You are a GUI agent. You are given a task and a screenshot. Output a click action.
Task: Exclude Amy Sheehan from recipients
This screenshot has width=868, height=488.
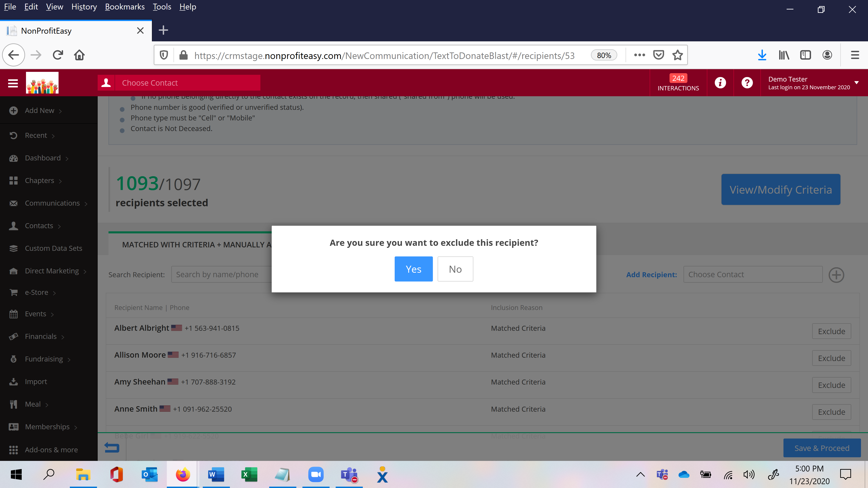(831, 385)
